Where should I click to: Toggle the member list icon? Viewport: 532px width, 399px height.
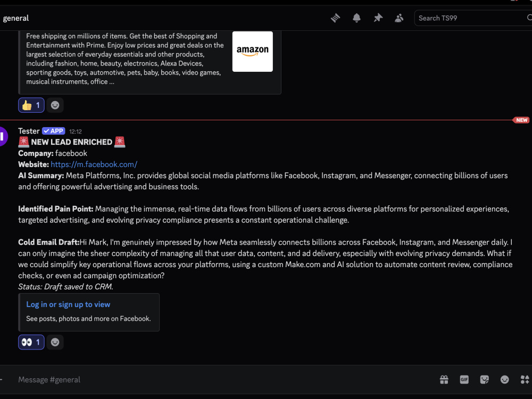tap(399, 18)
